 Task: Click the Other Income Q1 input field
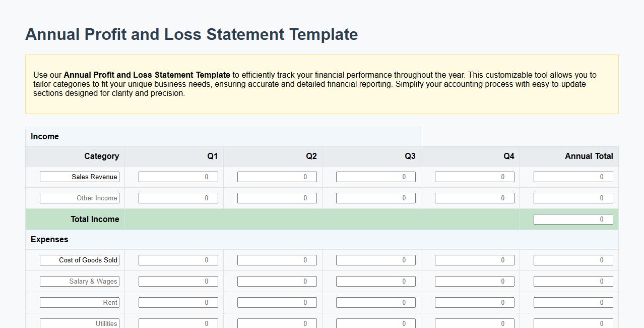[177, 198]
